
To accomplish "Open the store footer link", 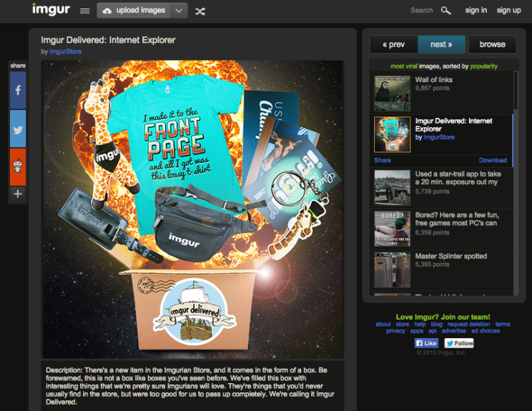I will [403, 325].
